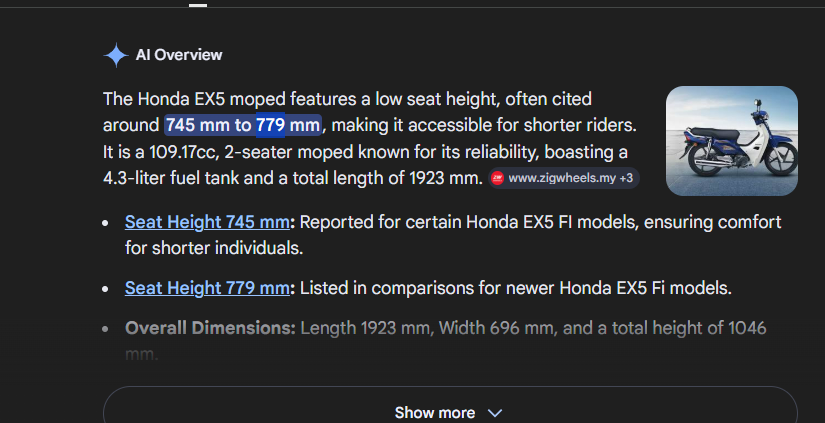825x423 pixels.
Task: Open the blue Honda EX5 motorcycle thumbnail
Action: pyautogui.click(x=732, y=141)
